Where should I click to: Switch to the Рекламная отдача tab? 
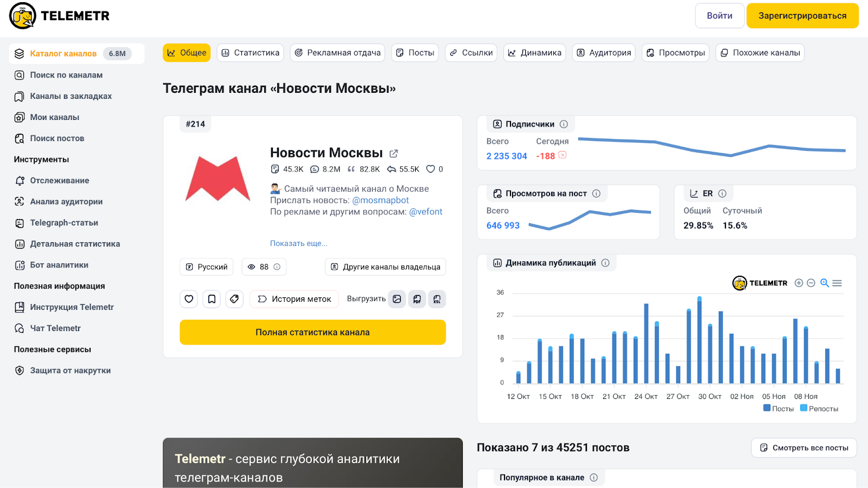337,53
